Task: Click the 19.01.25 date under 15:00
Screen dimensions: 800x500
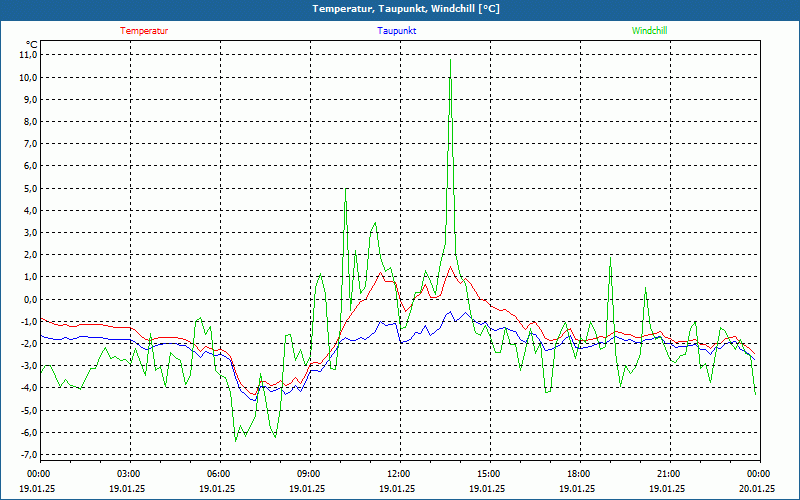Action: click(487, 488)
